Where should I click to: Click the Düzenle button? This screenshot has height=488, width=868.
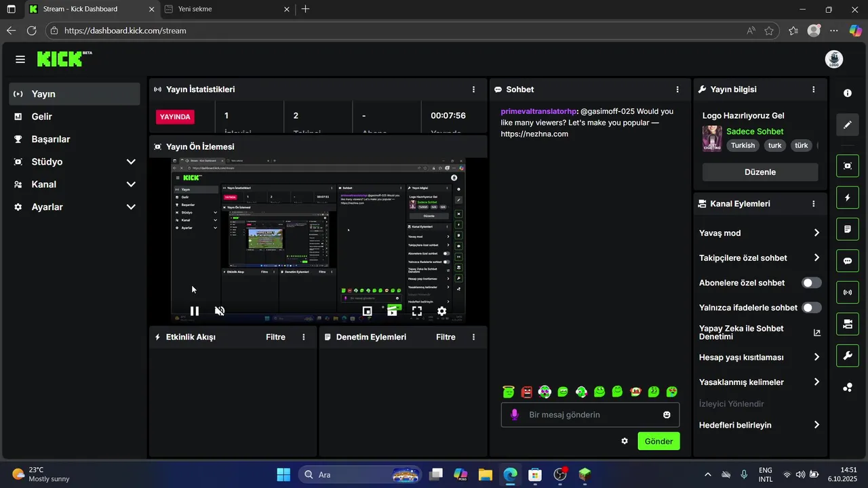click(x=760, y=172)
